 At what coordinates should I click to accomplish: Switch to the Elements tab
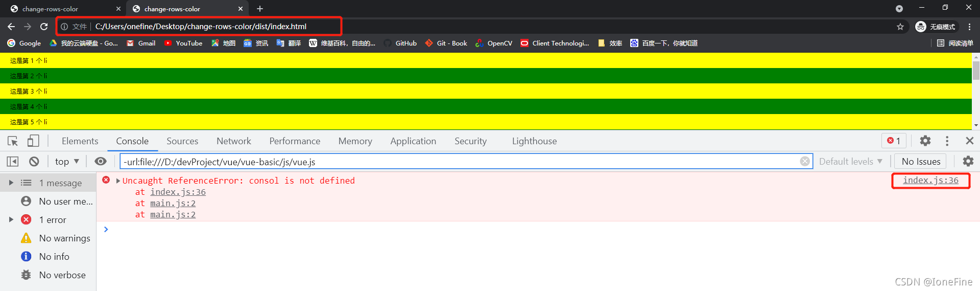tap(80, 141)
